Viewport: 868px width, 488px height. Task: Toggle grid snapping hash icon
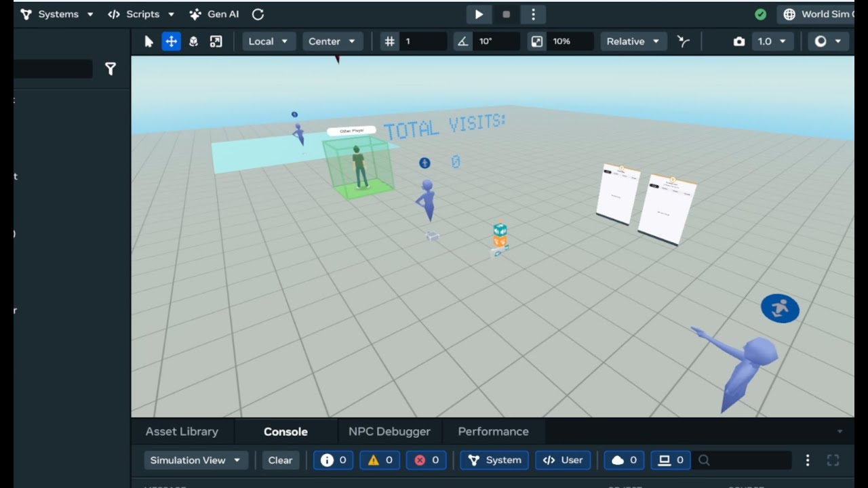click(x=390, y=41)
